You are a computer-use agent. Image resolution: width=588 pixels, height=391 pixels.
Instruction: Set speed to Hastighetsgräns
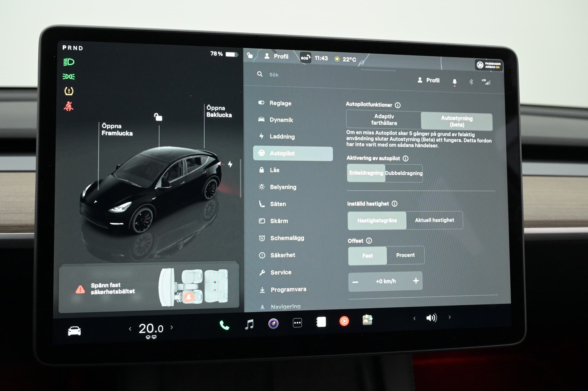point(377,221)
